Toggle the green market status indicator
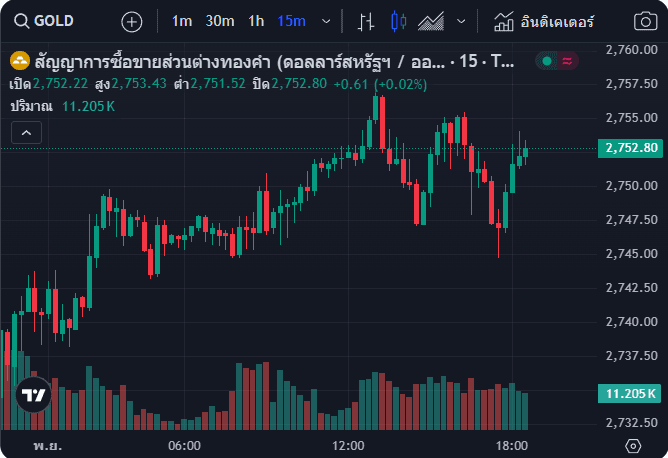The height and width of the screenshot is (458, 668). tap(547, 61)
